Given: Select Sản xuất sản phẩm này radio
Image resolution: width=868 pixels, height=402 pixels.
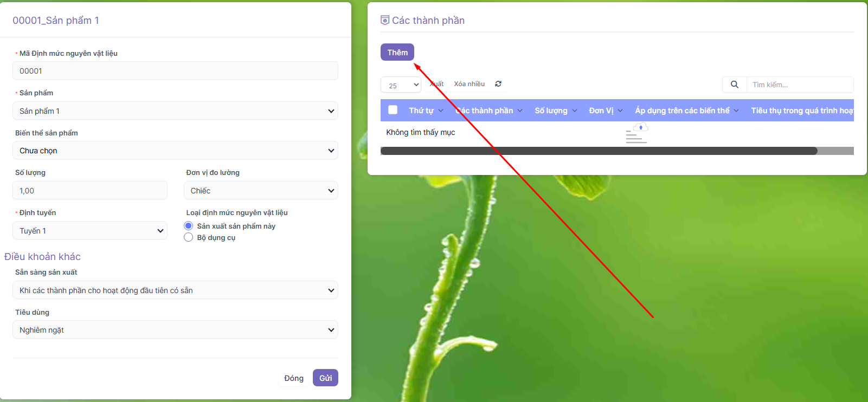Looking at the screenshot, I should (189, 226).
